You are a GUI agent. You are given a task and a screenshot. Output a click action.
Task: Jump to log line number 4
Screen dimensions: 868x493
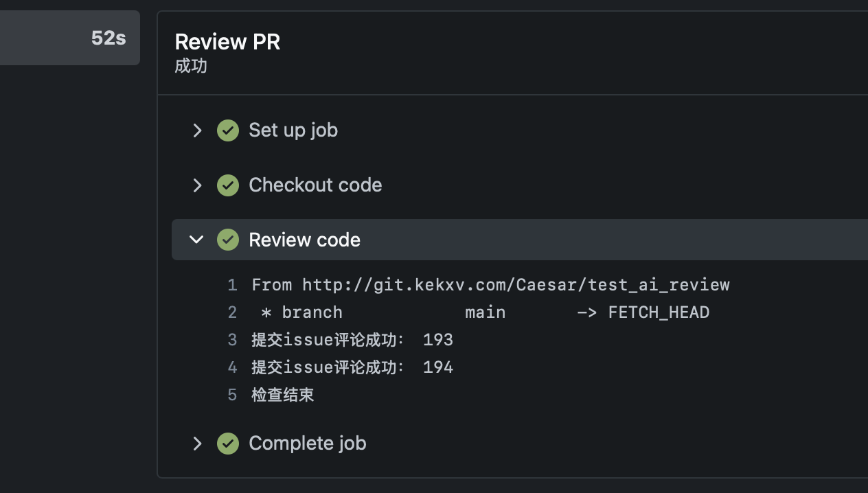click(x=232, y=367)
